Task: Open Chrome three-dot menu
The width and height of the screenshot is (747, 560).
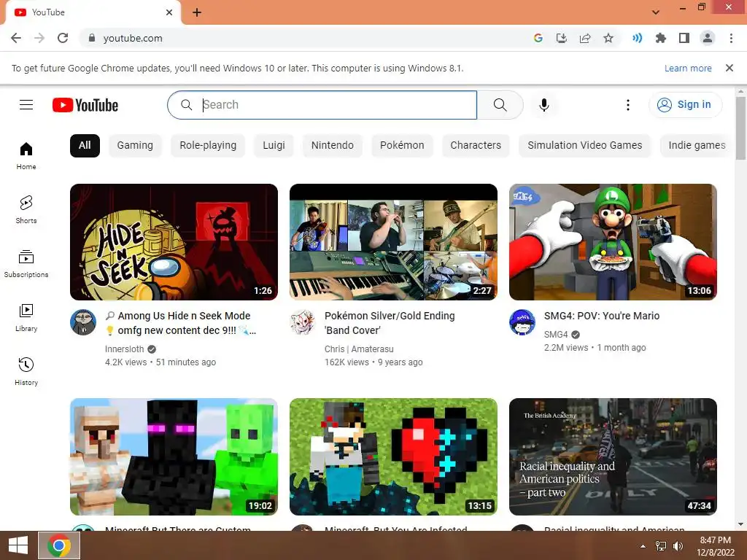Action: pyautogui.click(x=731, y=38)
